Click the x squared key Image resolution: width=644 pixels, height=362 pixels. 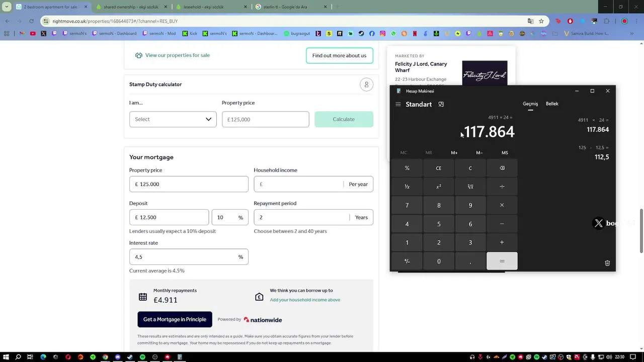(x=439, y=187)
